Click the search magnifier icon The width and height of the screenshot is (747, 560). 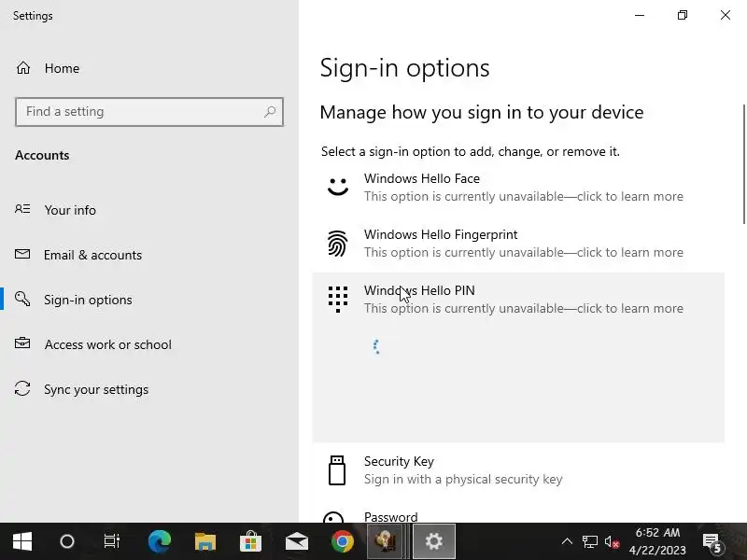(270, 111)
